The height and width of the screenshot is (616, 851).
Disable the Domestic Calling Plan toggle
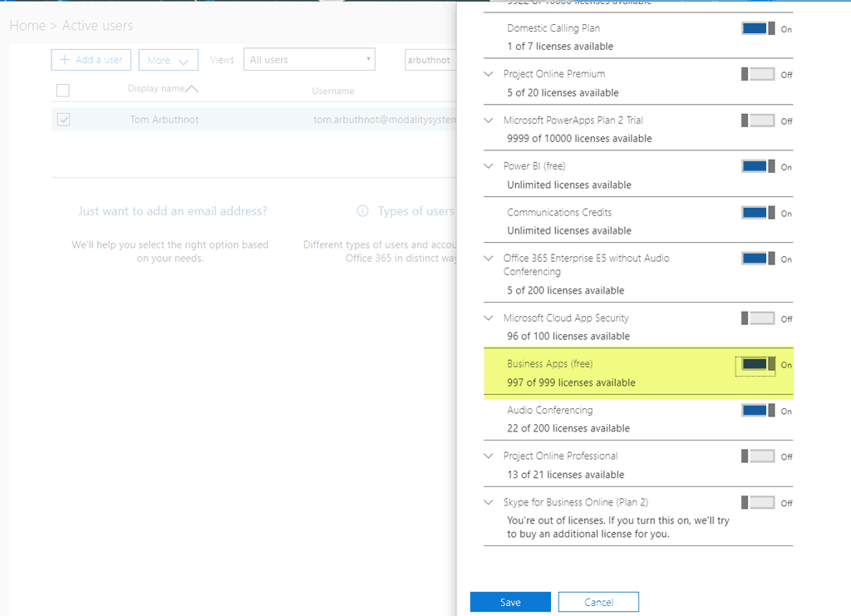click(x=758, y=28)
